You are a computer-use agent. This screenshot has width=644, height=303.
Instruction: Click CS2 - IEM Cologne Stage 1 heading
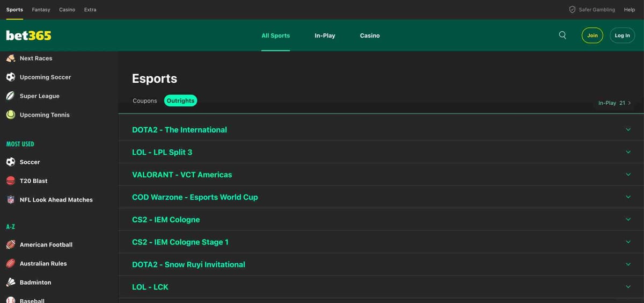click(180, 242)
